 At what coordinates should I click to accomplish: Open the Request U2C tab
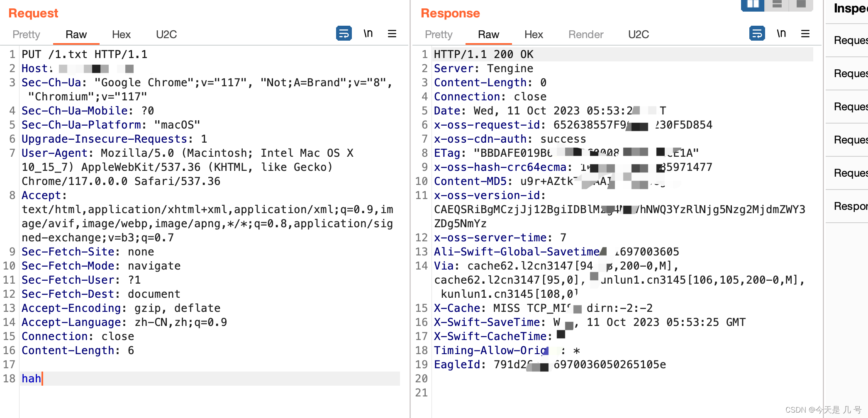point(166,34)
